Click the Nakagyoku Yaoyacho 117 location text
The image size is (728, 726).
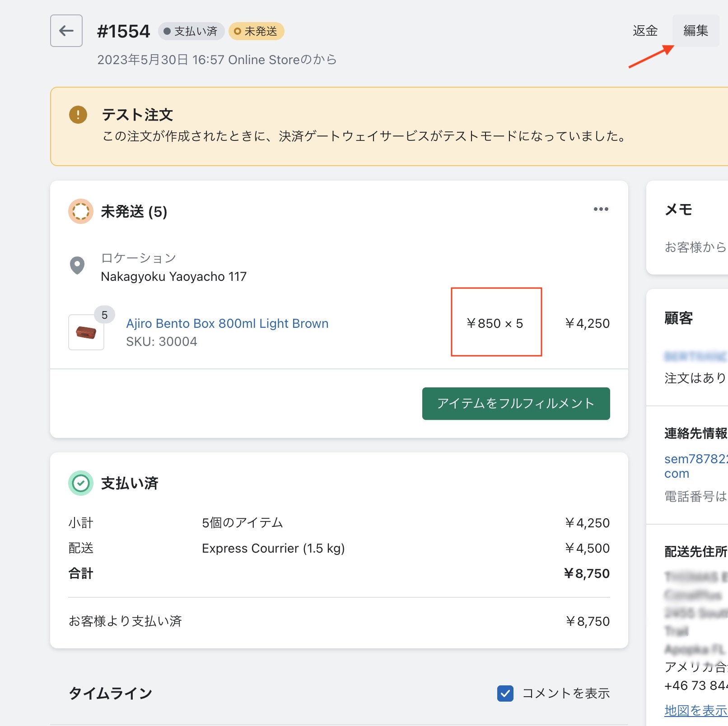tap(174, 276)
